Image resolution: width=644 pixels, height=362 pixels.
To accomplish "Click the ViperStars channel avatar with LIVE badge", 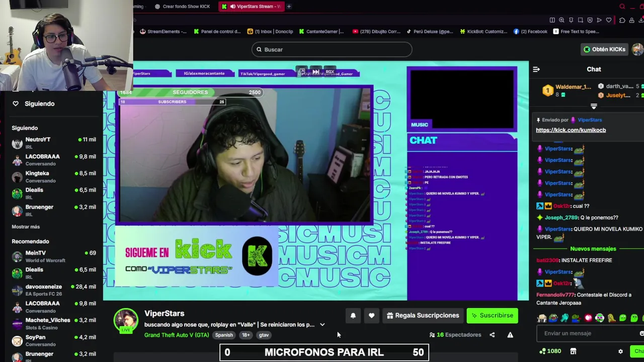I will tap(125, 321).
